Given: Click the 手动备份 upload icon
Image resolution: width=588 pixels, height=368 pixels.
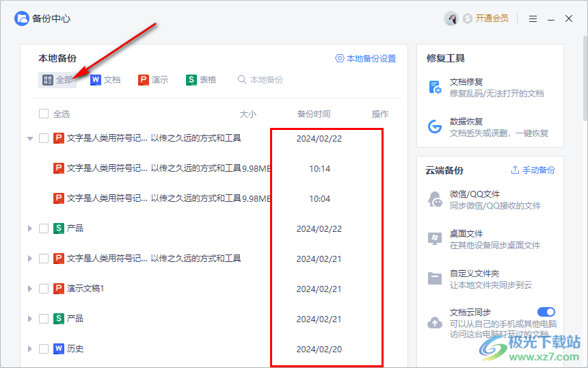Looking at the screenshot, I should click(516, 170).
